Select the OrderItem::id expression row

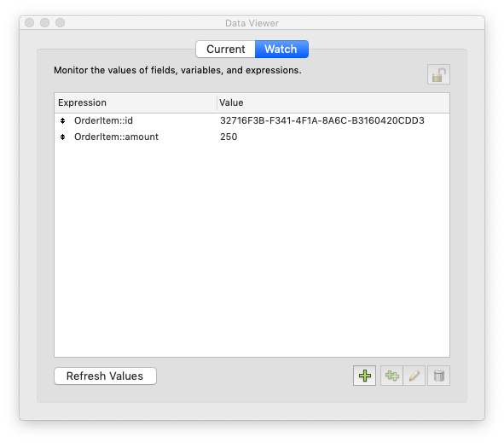252,120
